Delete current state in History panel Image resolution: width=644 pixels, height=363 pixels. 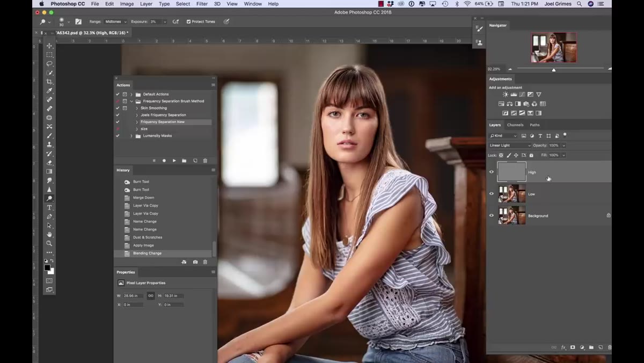click(205, 262)
